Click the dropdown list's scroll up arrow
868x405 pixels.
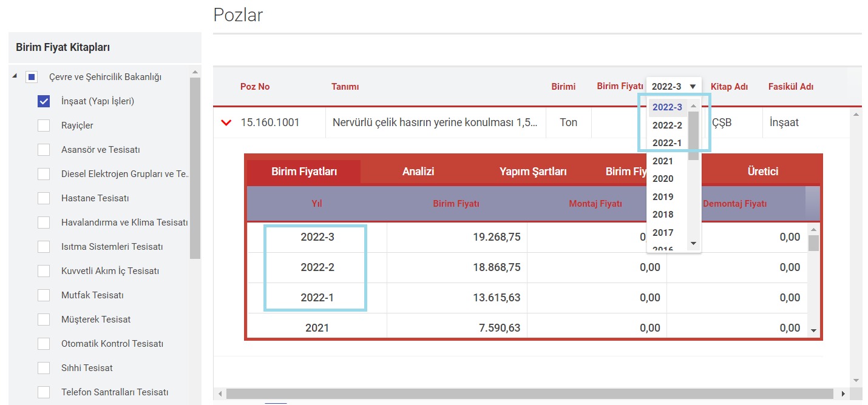pyautogui.click(x=694, y=105)
